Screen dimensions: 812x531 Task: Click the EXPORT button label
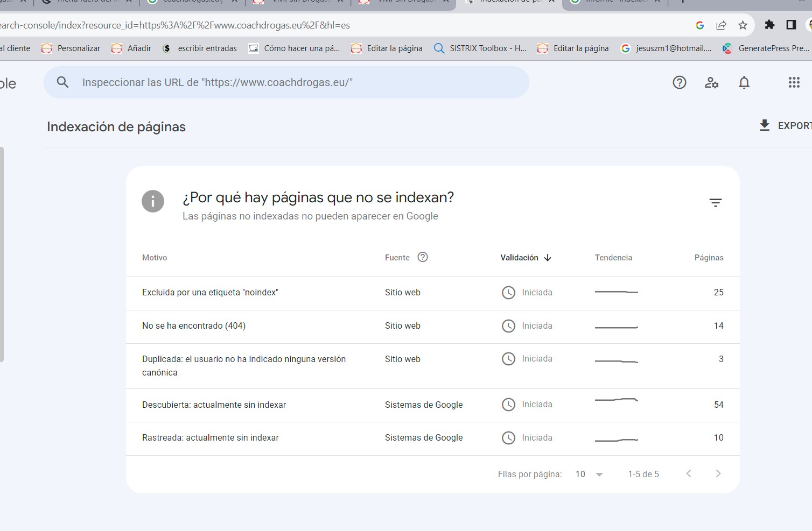795,125
